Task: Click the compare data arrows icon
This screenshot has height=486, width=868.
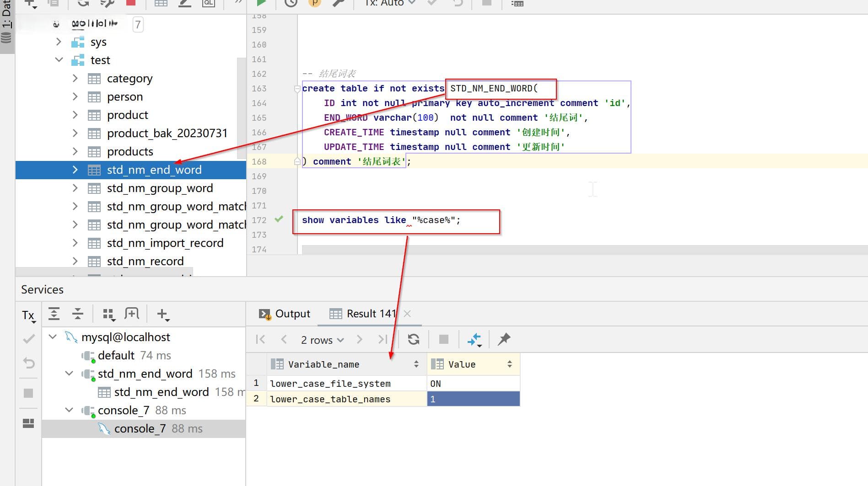Action: (x=474, y=340)
